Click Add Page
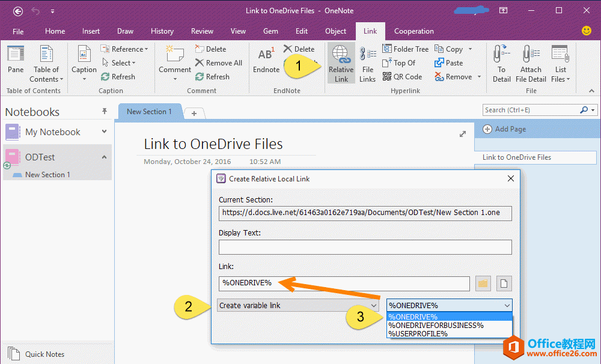601x364 pixels. [504, 129]
